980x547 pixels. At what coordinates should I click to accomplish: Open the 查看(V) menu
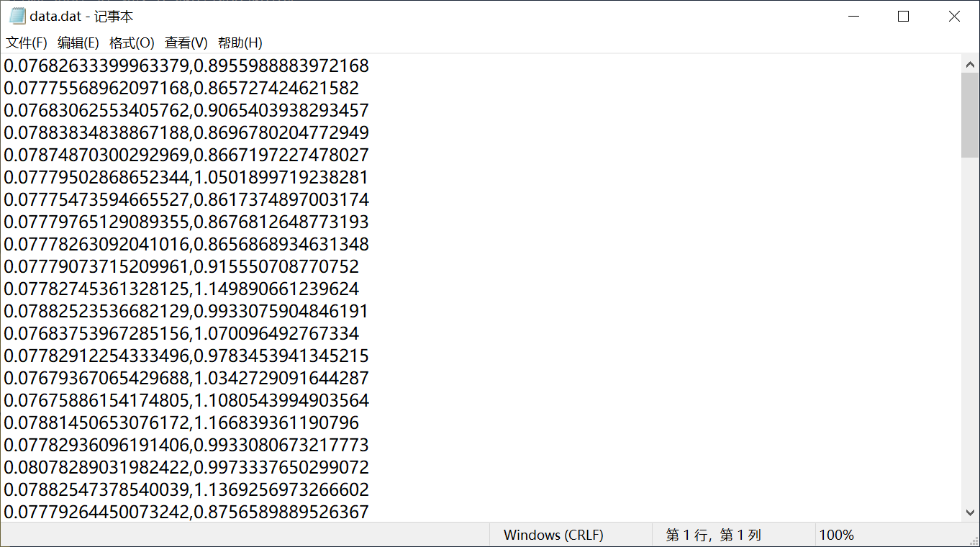click(x=186, y=42)
